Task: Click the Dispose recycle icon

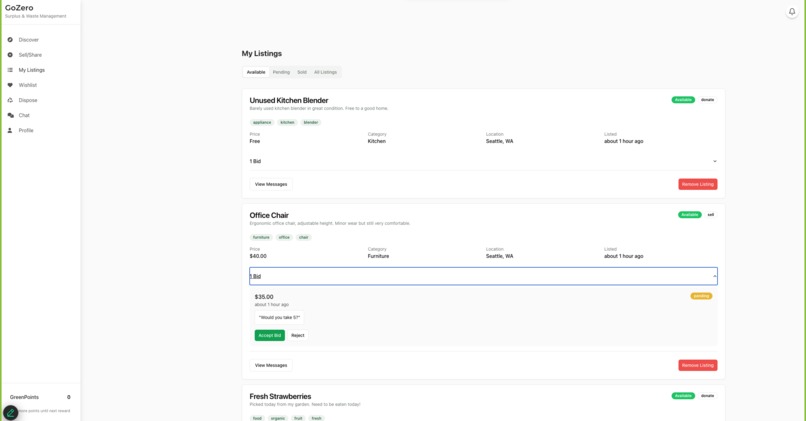Action: [10, 100]
